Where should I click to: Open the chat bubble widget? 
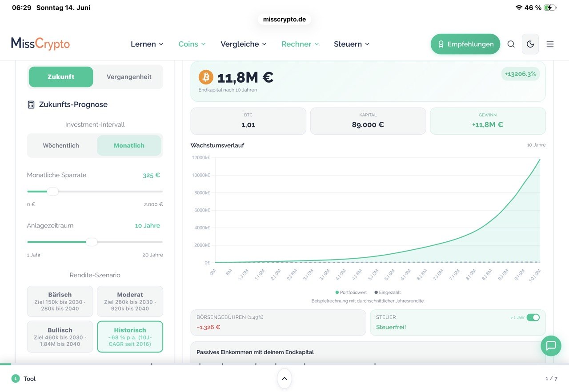[551, 346]
